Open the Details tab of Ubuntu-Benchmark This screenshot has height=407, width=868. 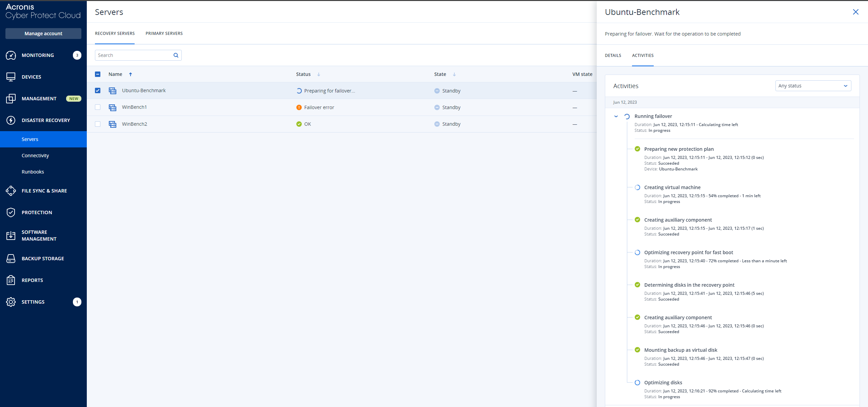tap(613, 56)
